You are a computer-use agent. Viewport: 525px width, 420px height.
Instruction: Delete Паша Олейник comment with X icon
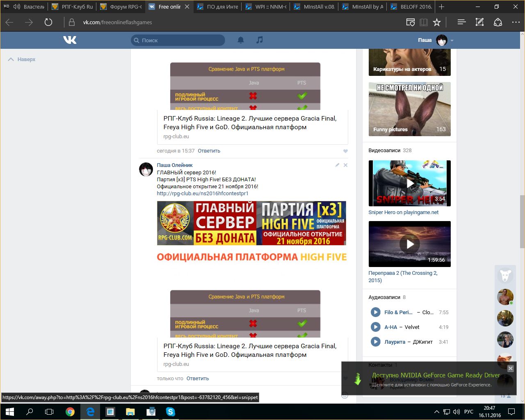pyautogui.click(x=345, y=165)
